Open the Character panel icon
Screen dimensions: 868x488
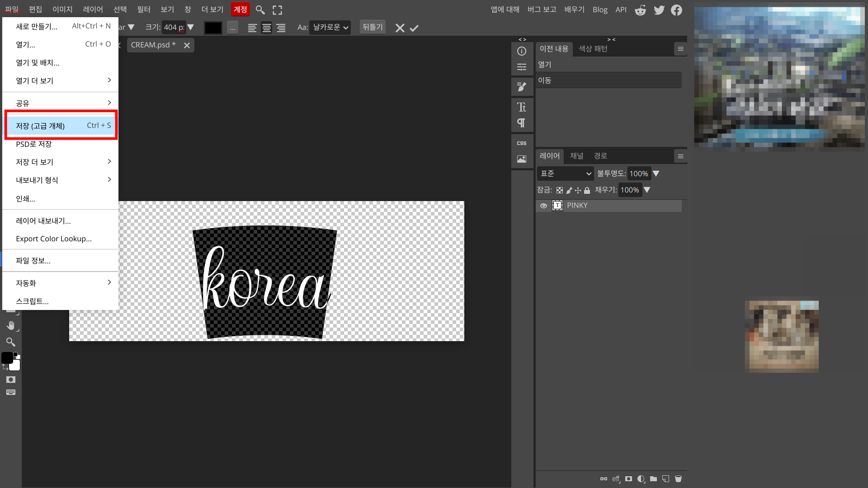(x=522, y=107)
